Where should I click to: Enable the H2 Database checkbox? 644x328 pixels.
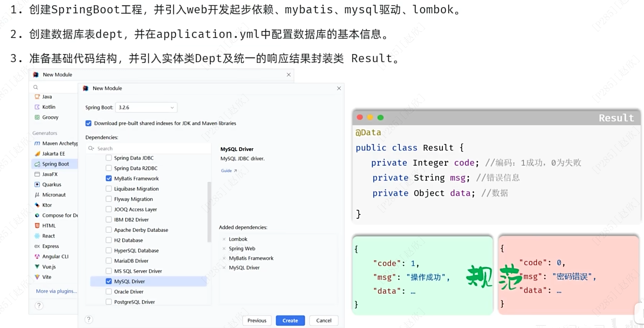click(x=109, y=240)
